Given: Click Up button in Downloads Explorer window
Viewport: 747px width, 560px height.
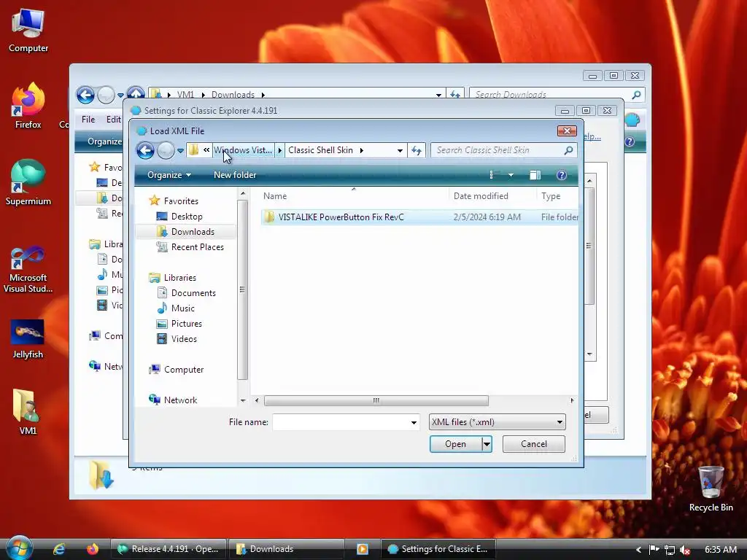Looking at the screenshot, I should (x=136, y=93).
